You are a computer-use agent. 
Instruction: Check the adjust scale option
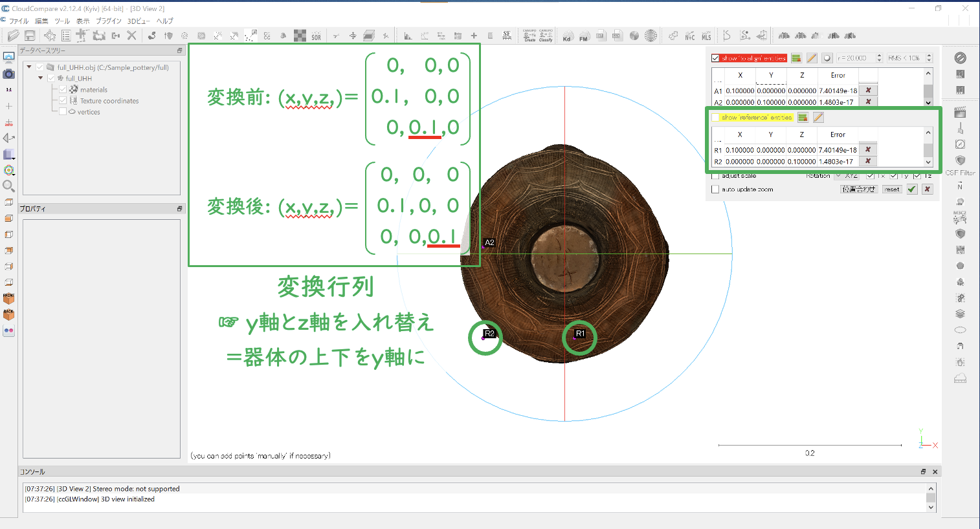click(715, 176)
